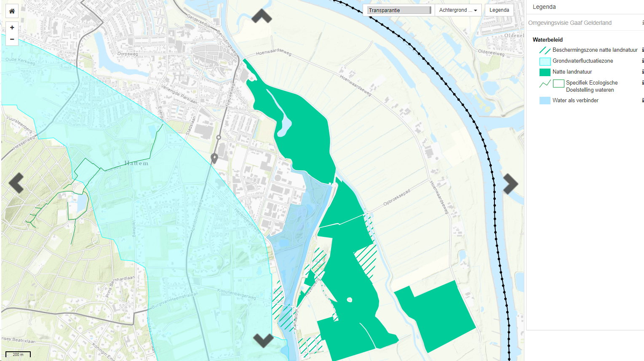Click the location pin marker near Hattem
This screenshot has height=361, width=644.
(x=214, y=159)
